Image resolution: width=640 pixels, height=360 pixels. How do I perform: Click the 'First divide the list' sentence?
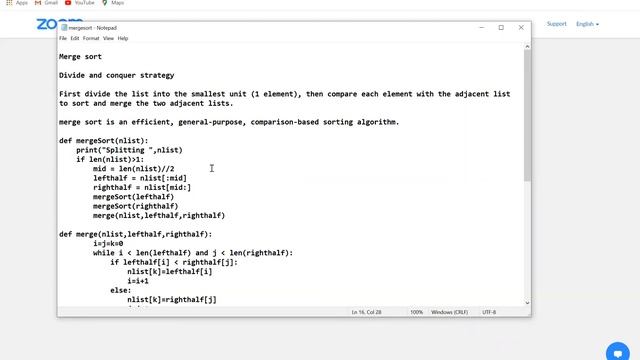285,94
